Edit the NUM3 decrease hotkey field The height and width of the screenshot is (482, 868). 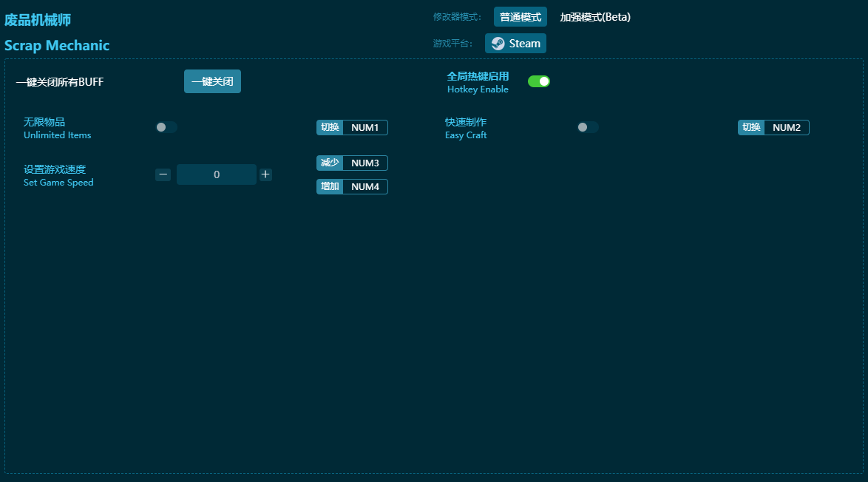pos(365,163)
